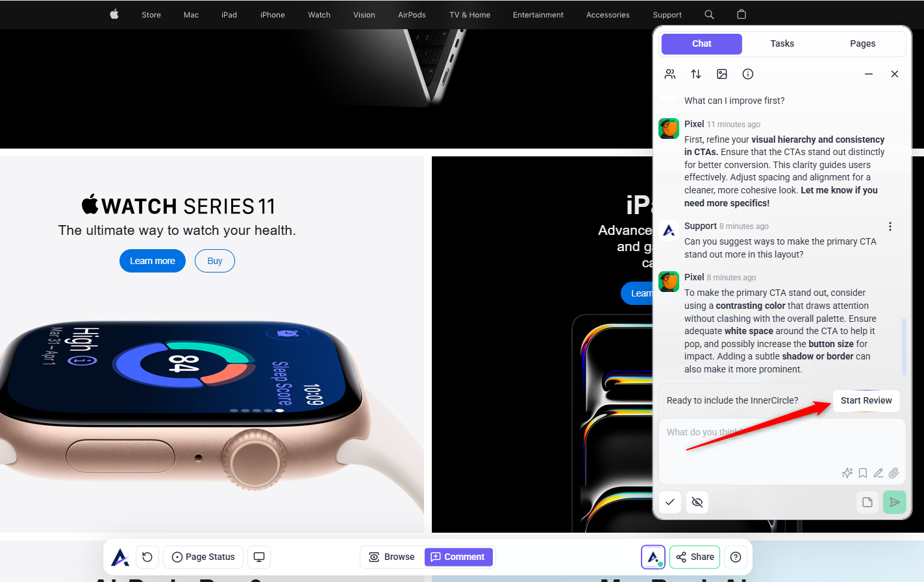Open the Page Status dropdown

coord(203,557)
